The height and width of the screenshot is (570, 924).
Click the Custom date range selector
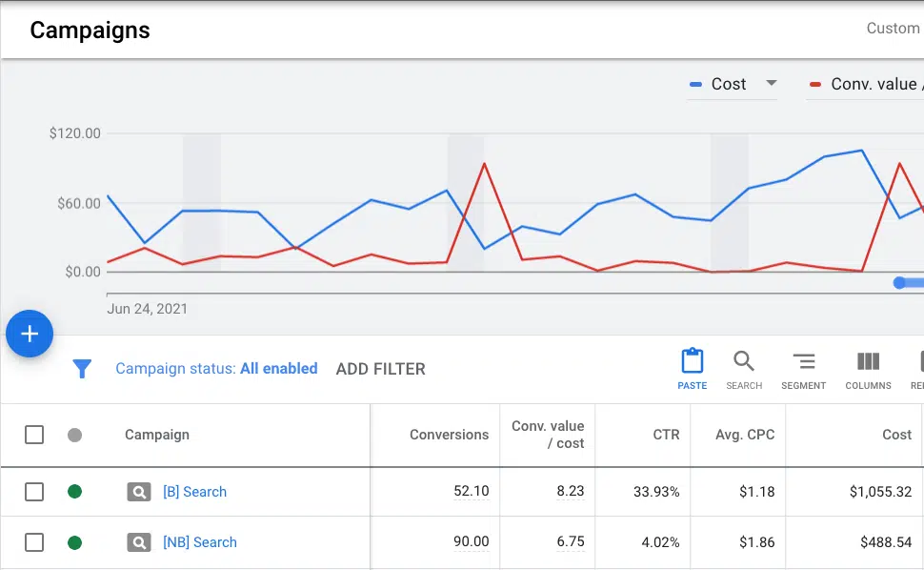894,29
